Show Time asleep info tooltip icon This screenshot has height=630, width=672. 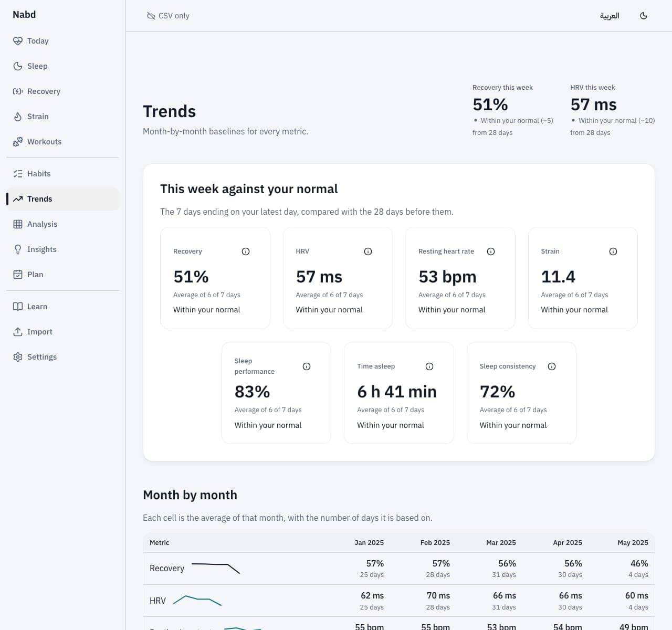click(x=429, y=366)
